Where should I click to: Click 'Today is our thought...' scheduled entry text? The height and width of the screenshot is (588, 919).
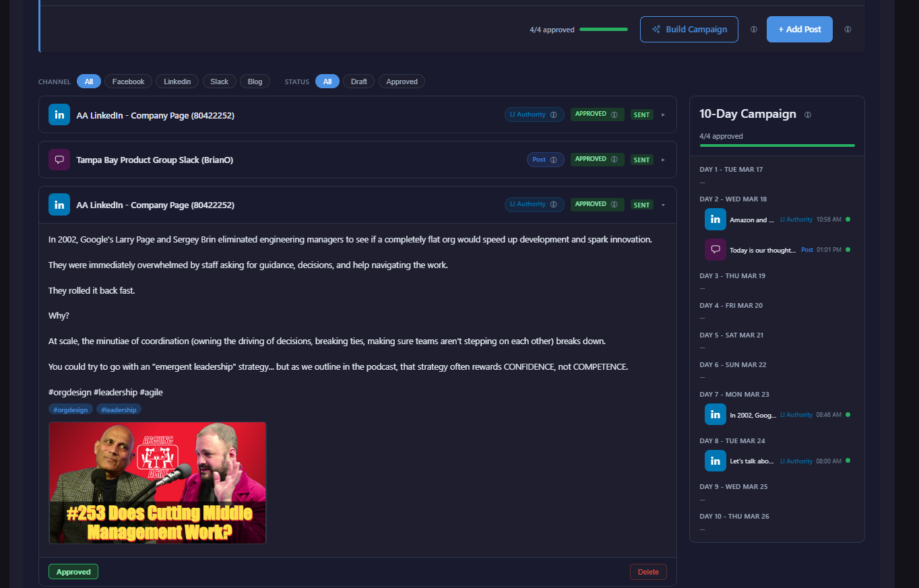(763, 250)
